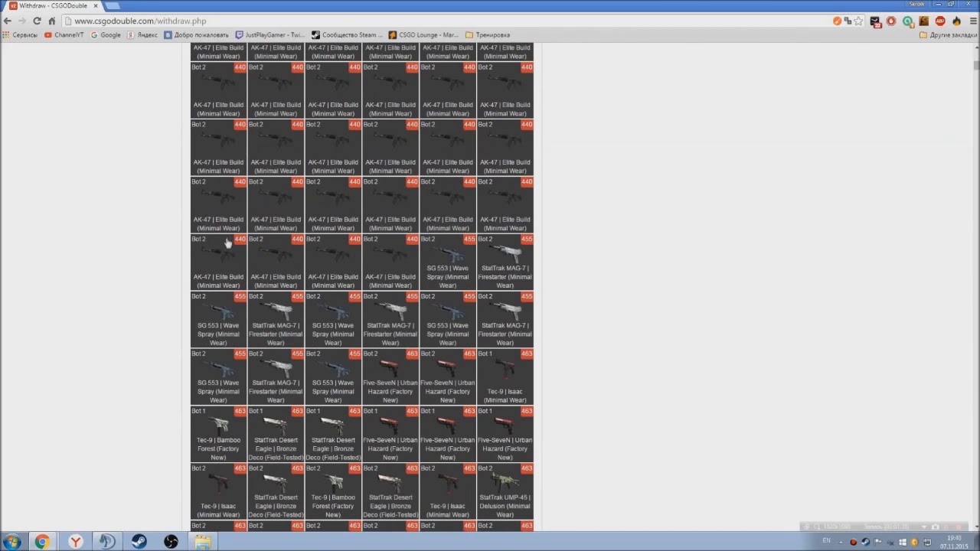Image resolution: width=980 pixels, height=551 pixels.
Task: Open the translate page icon in address bar
Action: tap(848, 21)
